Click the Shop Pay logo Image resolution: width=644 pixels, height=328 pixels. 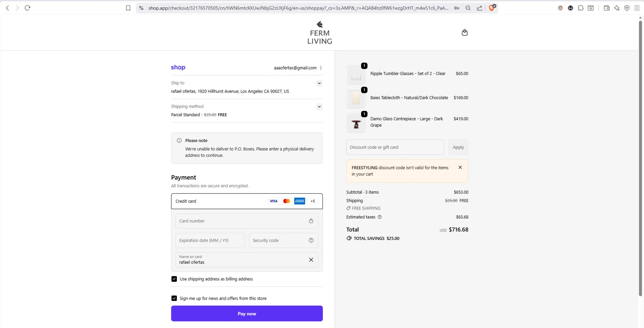178,67
